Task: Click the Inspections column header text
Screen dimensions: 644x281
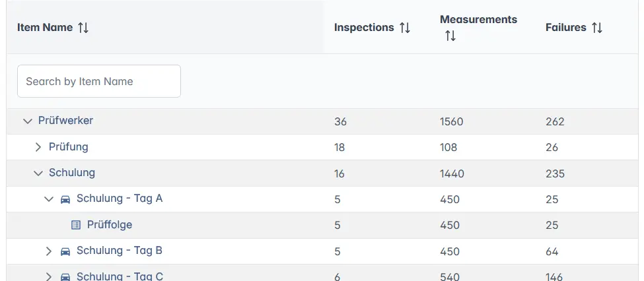Action: click(x=364, y=28)
